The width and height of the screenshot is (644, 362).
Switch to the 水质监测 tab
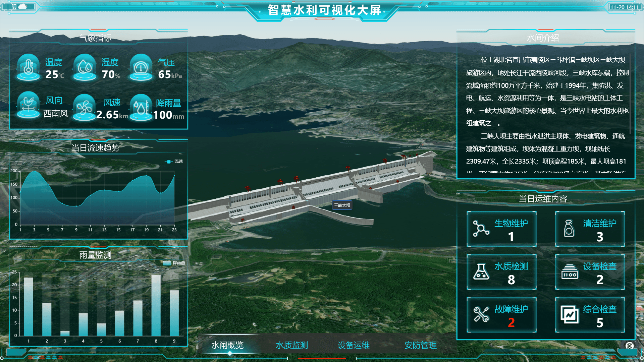point(292,345)
